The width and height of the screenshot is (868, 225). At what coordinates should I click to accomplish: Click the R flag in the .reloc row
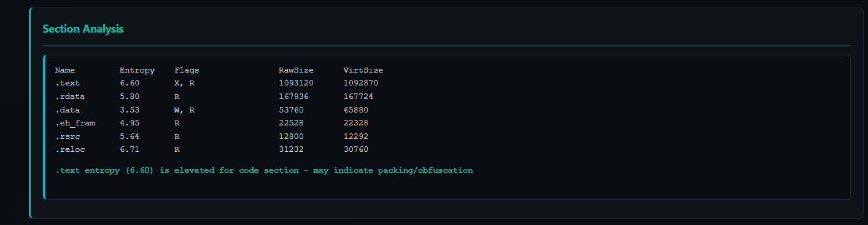coord(177,149)
